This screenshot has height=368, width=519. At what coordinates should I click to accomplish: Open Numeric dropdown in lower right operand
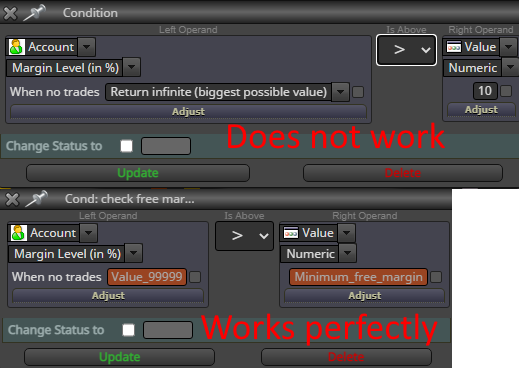coord(347,253)
